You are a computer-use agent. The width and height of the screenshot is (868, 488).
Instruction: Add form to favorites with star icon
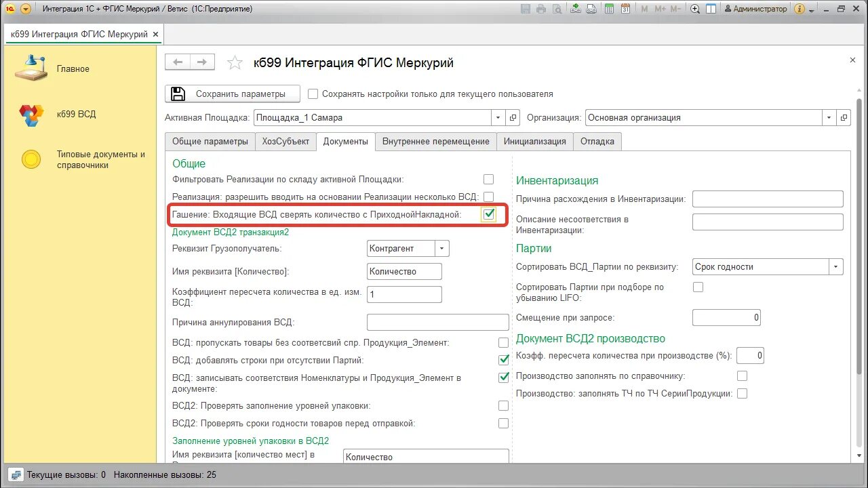click(235, 63)
